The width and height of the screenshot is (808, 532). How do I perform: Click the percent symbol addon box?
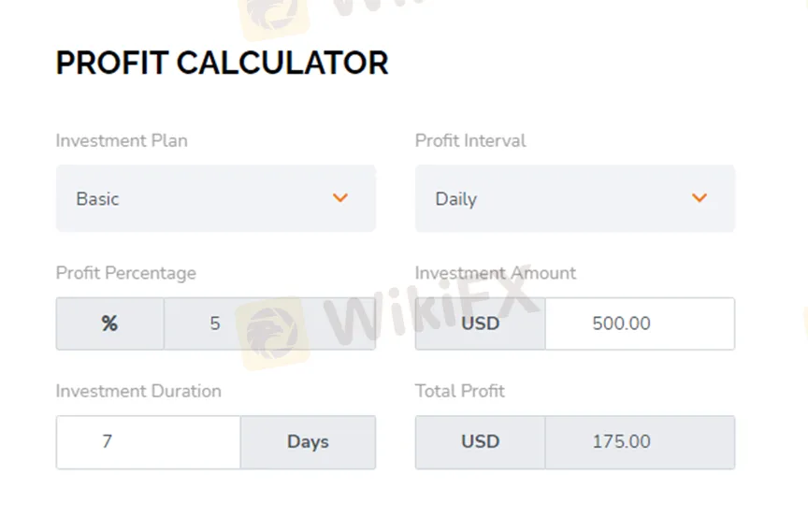(x=109, y=324)
